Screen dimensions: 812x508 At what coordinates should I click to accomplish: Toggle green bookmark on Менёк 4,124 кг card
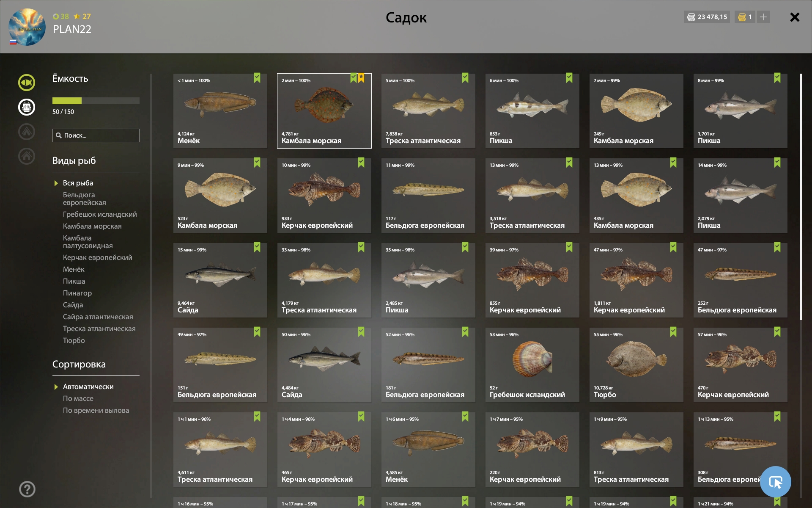pyautogui.click(x=257, y=78)
